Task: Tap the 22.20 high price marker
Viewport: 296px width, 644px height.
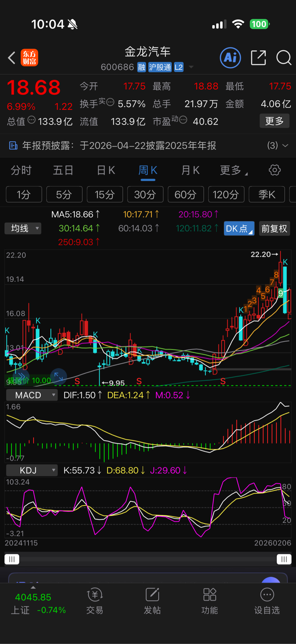Action: click(x=264, y=254)
